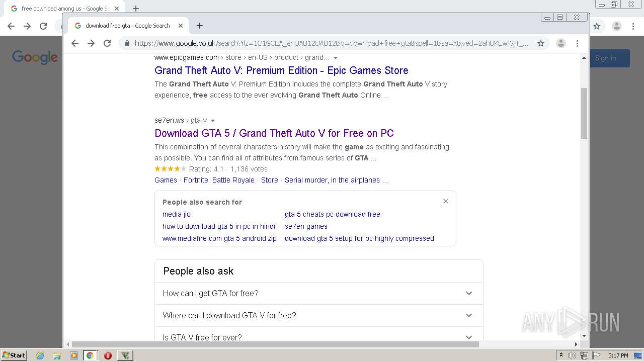Open Serial murder, in the airplanes sitelink
Viewport: 644px width, 362px height.
click(x=336, y=180)
